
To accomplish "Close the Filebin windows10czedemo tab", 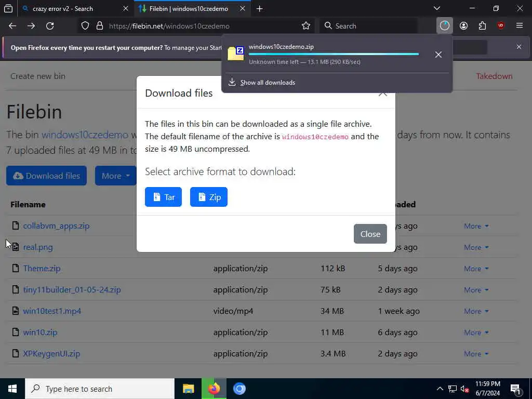I will (242, 9).
